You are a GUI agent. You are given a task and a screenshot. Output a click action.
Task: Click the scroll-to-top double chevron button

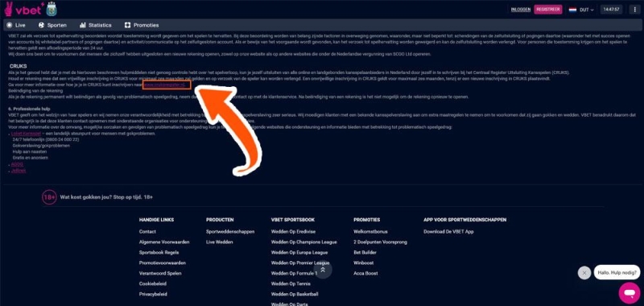[x=323, y=270]
